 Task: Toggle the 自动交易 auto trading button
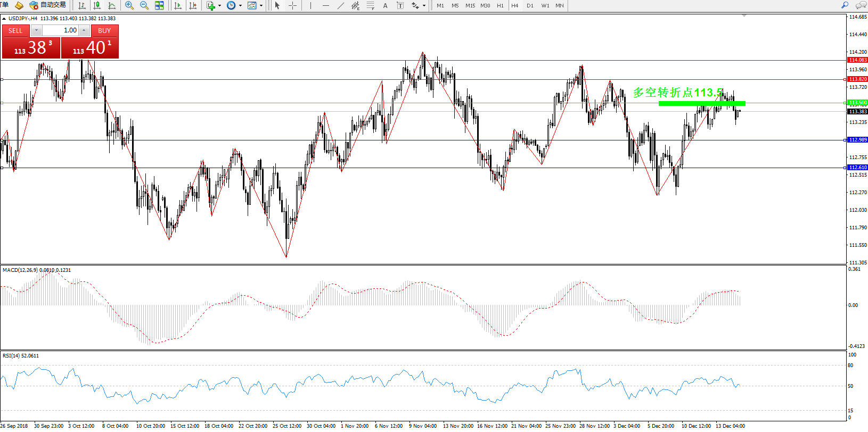[48, 5]
